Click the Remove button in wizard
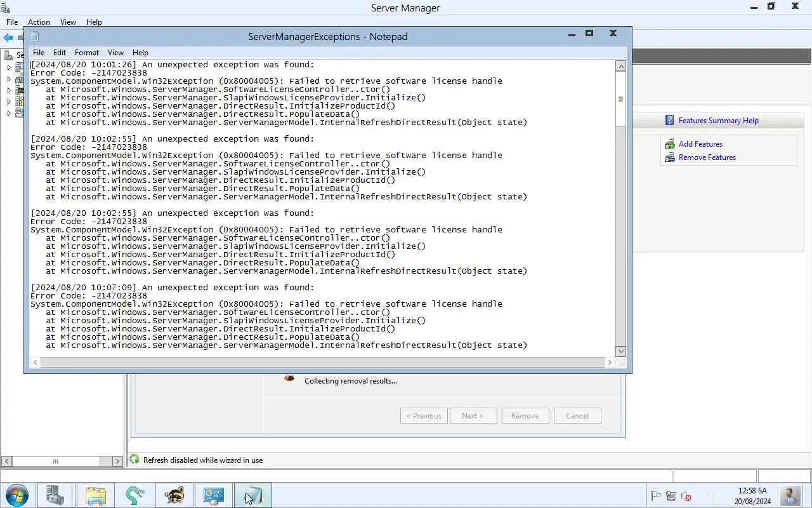 (525, 416)
